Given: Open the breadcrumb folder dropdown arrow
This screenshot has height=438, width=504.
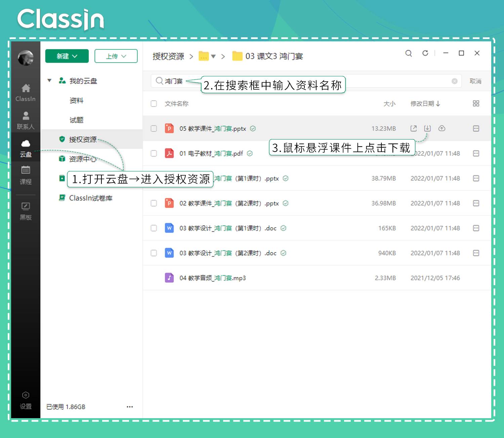Looking at the screenshot, I should (213, 56).
